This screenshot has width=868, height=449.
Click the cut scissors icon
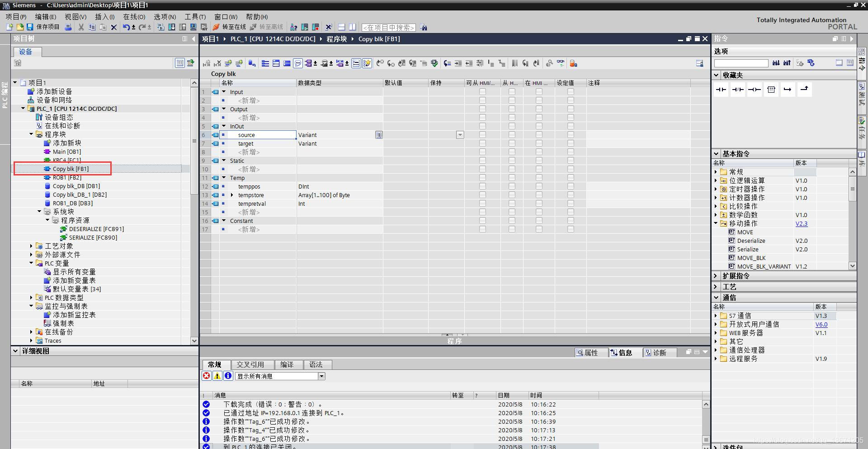(81, 27)
